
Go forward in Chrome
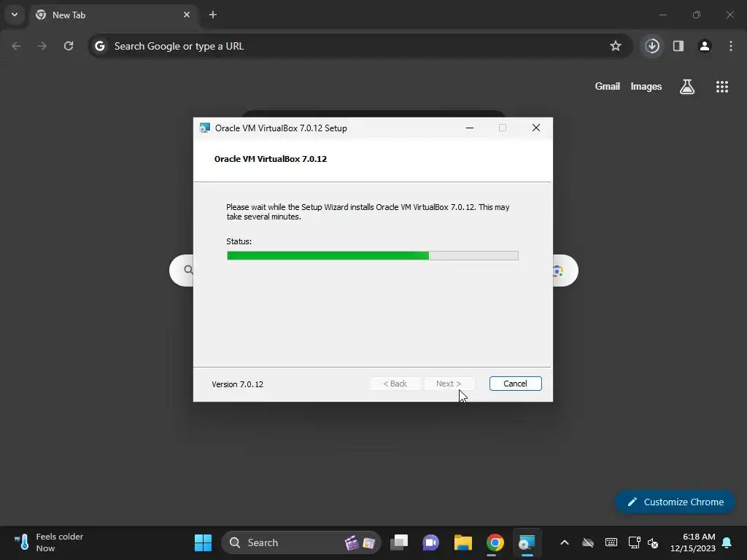tap(42, 46)
